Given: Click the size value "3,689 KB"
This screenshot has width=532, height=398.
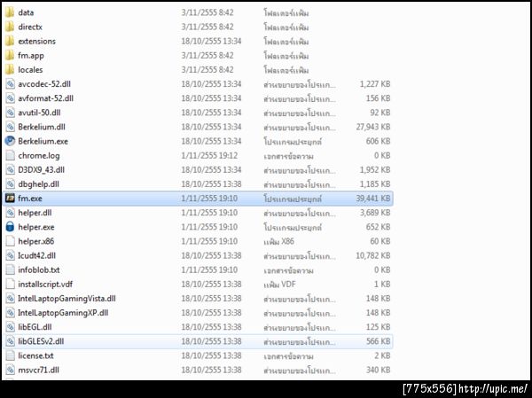Looking at the screenshot, I should [375, 213].
